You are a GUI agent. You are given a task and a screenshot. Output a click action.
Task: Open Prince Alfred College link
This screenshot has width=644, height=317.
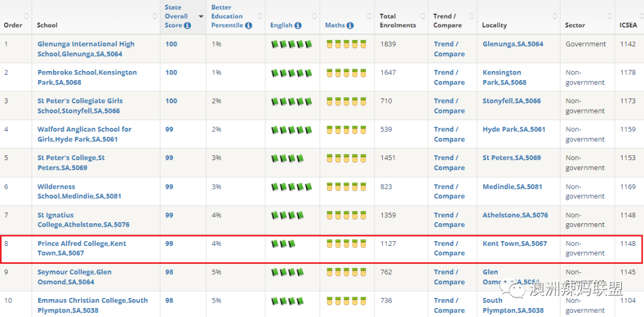click(82, 248)
